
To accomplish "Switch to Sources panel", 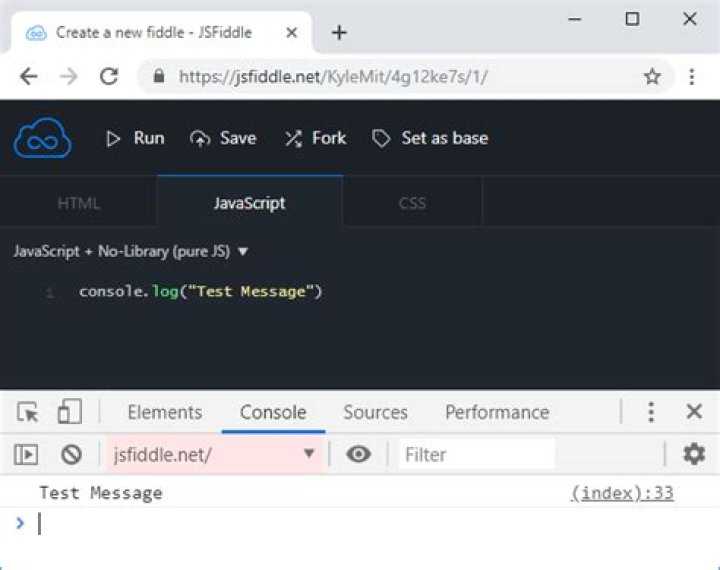I will tap(376, 412).
